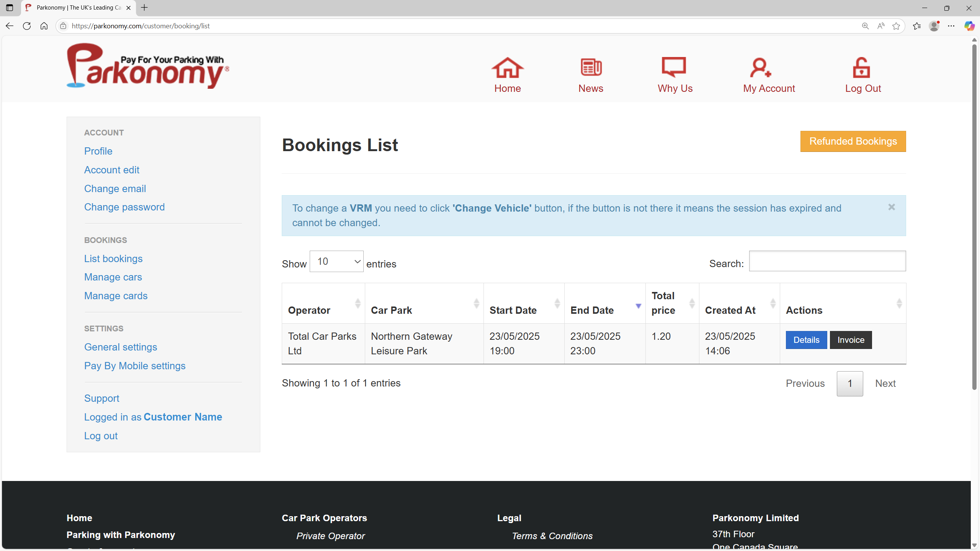
Task: Sort table by Created At column
Action: click(739, 303)
